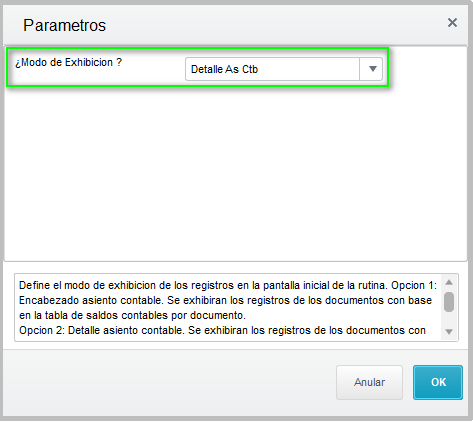Click the '¿Modo de Exhibicion ?' label
This screenshot has height=422, width=473.
pyautogui.click(x=68, y=62)
